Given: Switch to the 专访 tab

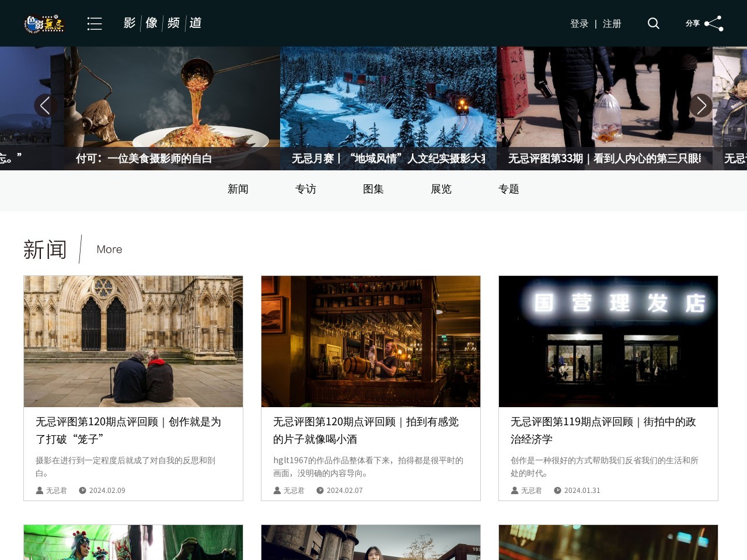Looking at the screenshot, I should [x=306, y=189].
